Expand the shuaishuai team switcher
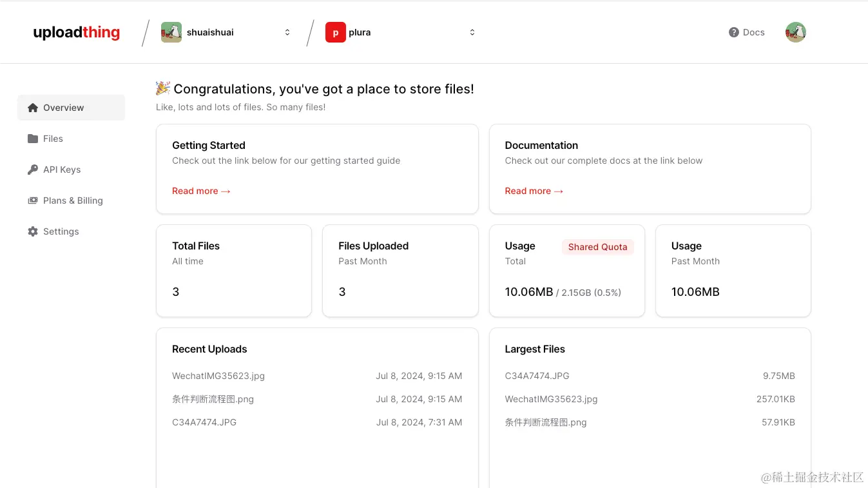868x488 pixels. tap(287, 32)
